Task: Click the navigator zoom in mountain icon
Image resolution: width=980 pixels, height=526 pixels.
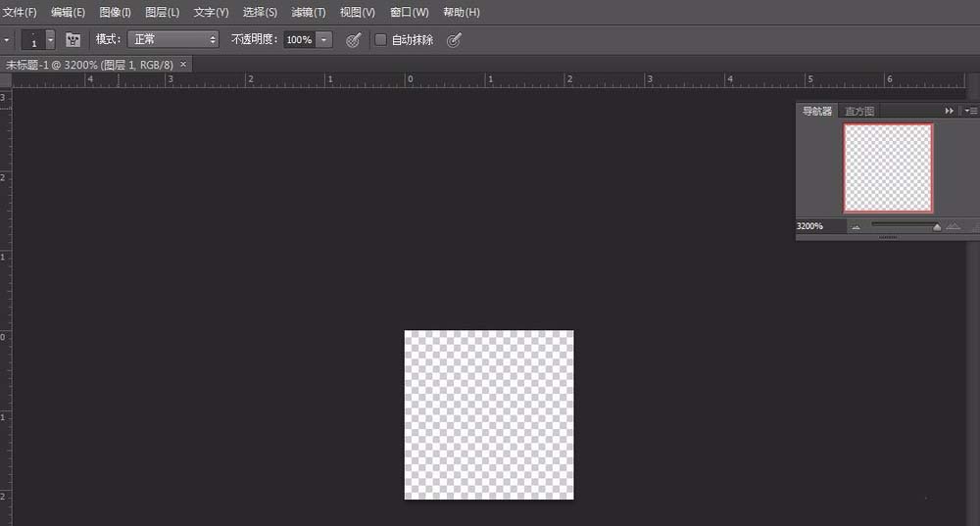Action: tap(954, 226)
